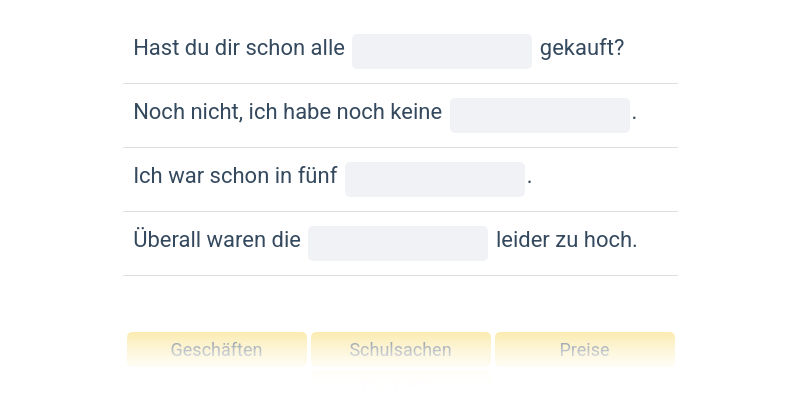Click the text "Hast du dir schon alle"

click(238, 48)
